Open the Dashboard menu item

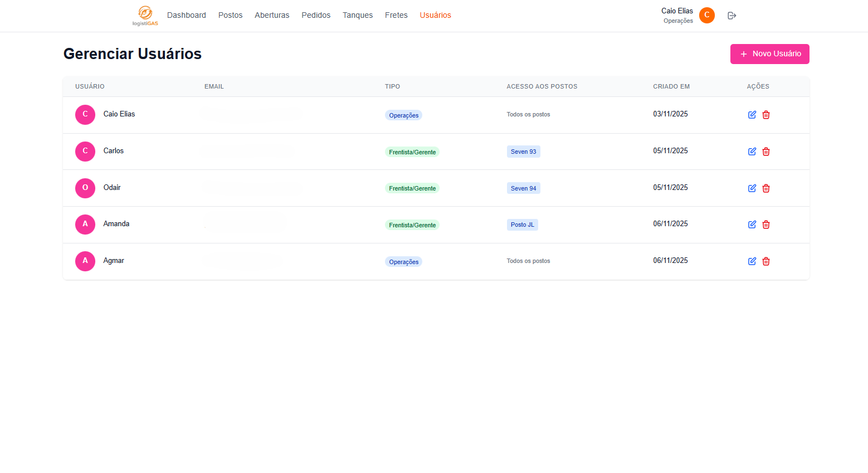(186, 15)
